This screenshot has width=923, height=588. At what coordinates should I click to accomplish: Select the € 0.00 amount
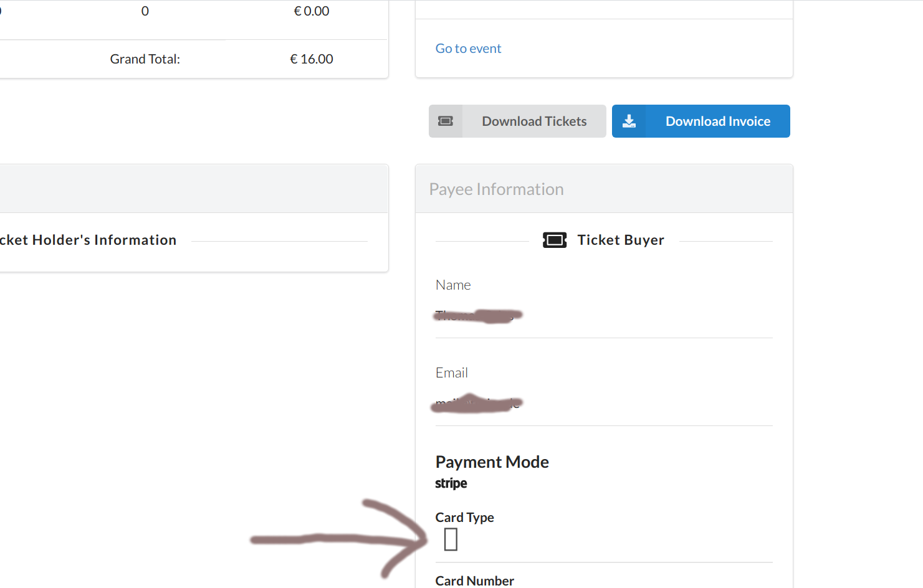312,11
